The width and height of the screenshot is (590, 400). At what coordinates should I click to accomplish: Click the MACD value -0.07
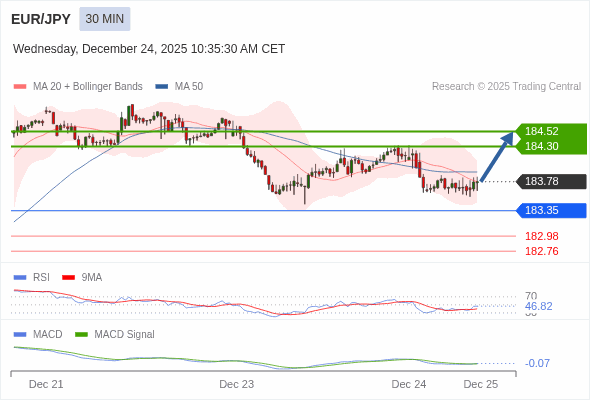[x=537, y=363]
